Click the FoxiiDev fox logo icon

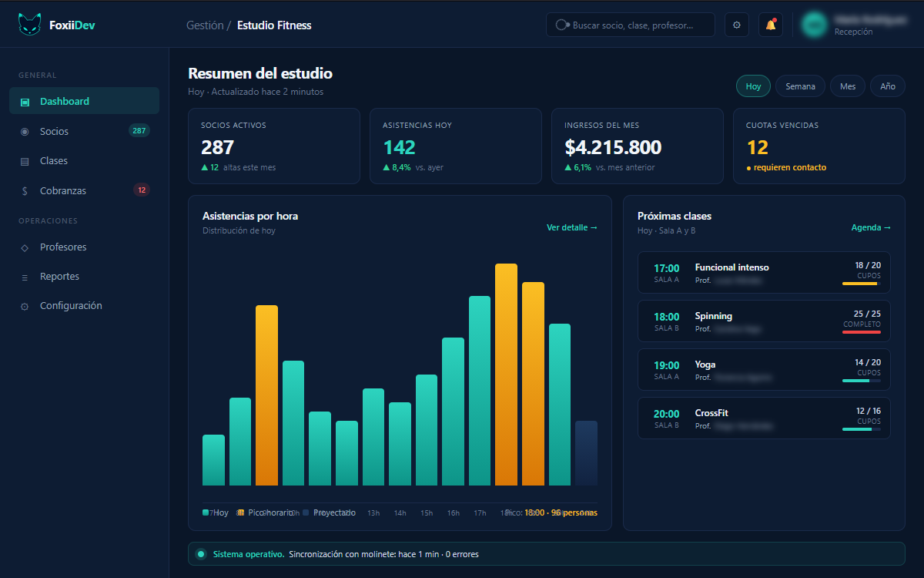tap(30, 25)
